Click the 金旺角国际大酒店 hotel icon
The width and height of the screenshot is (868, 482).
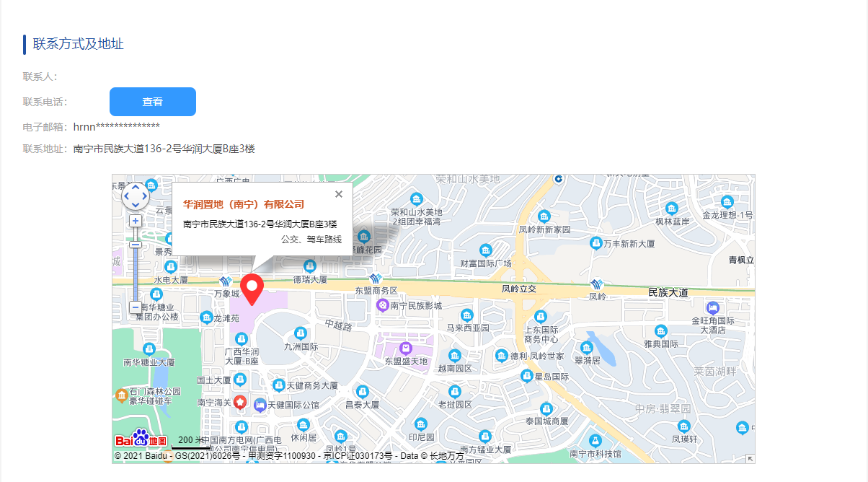[x=712, y=307]
